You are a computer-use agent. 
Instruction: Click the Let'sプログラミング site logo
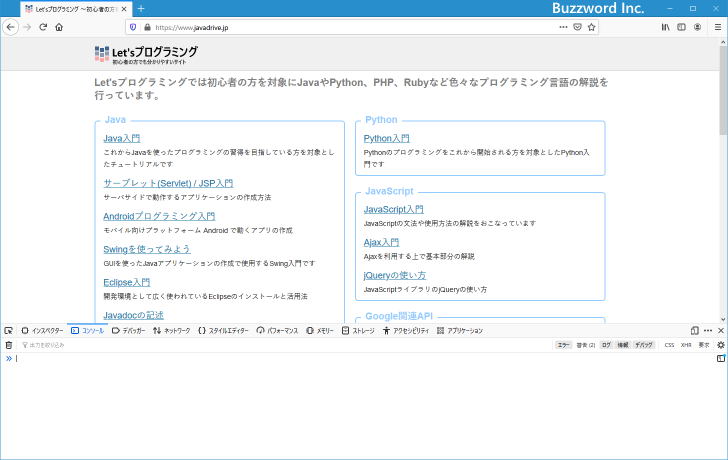pyautogui.click(x=146, y=54)
